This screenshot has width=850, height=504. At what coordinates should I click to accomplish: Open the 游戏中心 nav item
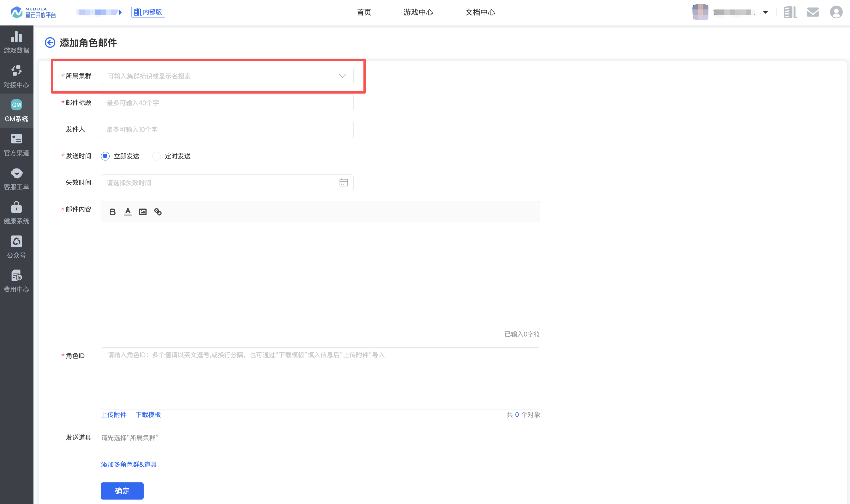coord(418,12)
